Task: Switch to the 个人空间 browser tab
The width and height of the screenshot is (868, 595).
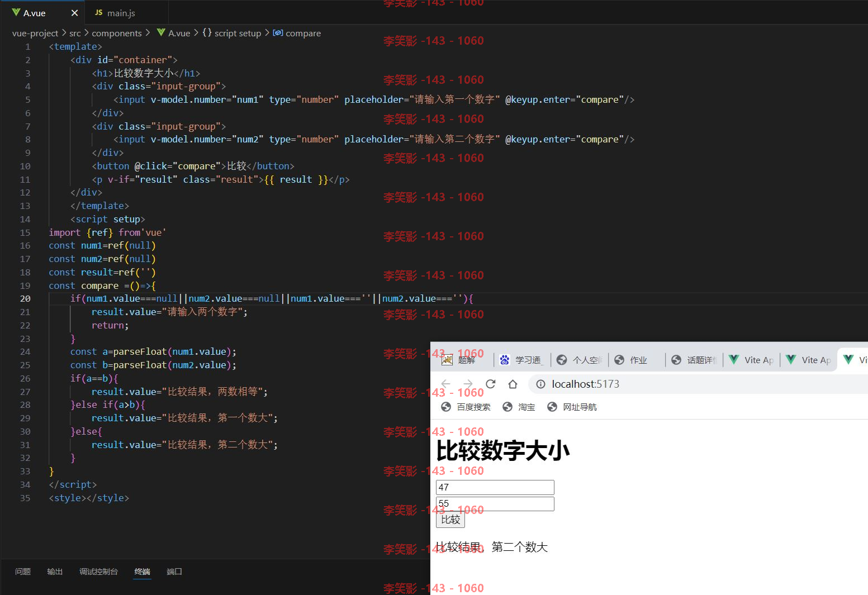Action: click(580, 360)
